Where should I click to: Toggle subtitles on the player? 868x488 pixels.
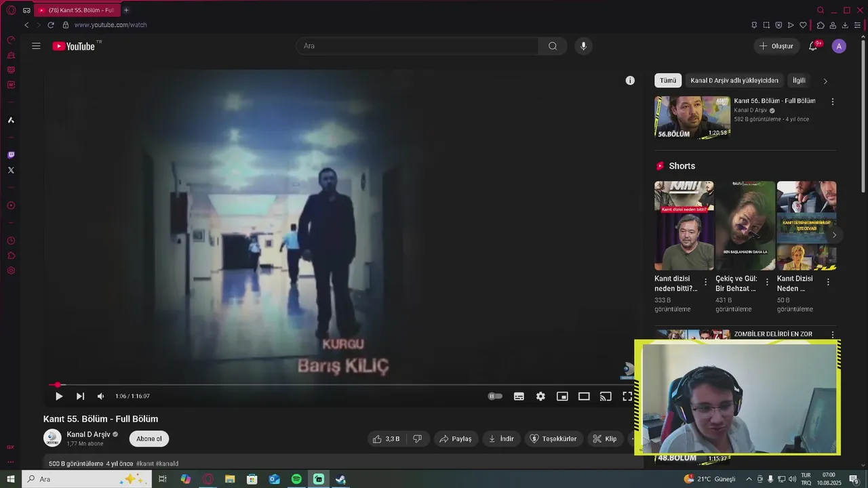click(519, 396)
